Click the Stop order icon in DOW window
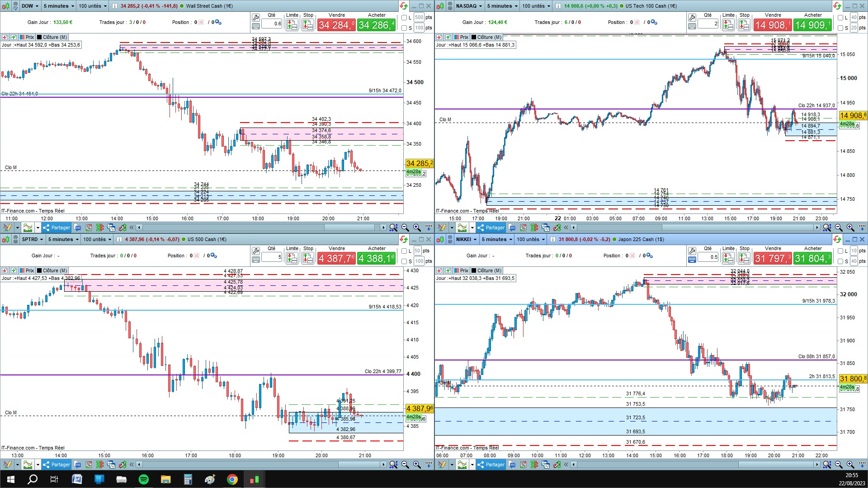The width and height of the screenshot is (868, 488). tap(308, 25)
